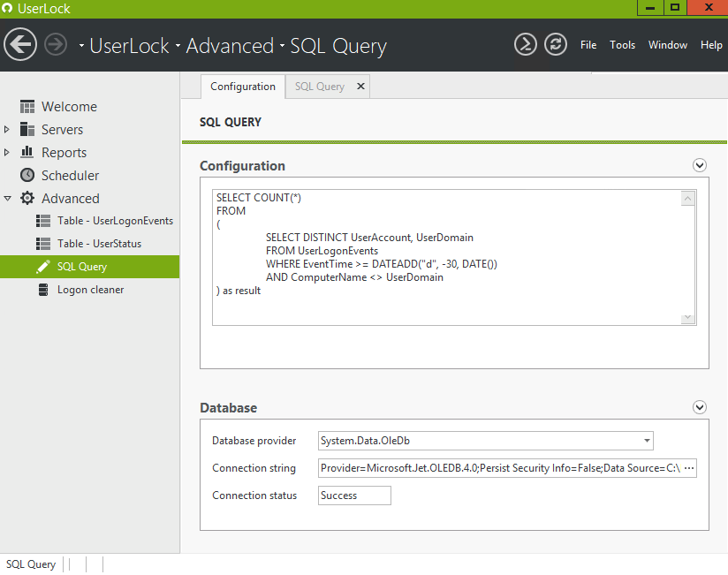
Task: Open Logon cleaner item
Action: point(90,290)
